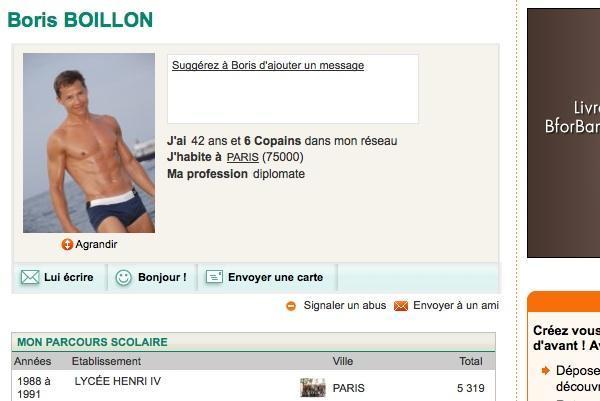The image size is (600, 401).
Task: Select Envoyer une carte option
Action: point(268,277)
